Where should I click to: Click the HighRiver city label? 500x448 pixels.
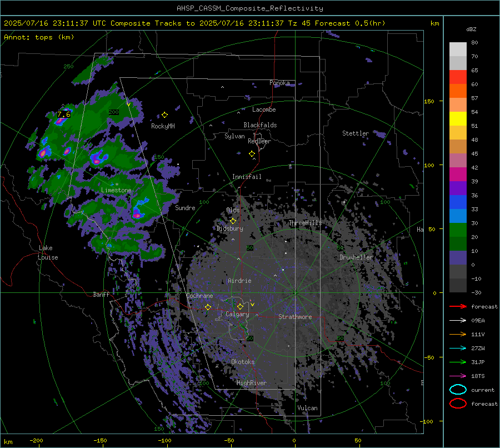[x=252, y=383]
